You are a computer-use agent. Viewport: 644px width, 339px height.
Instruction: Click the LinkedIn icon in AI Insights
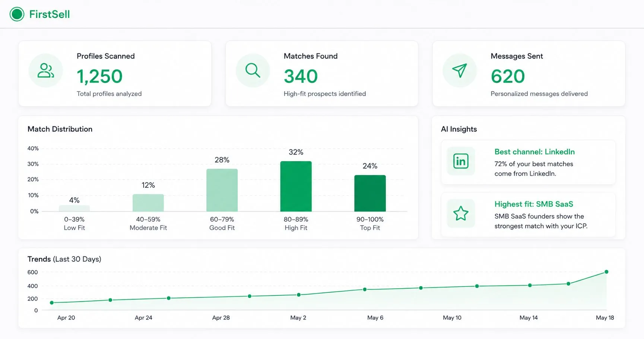461,161
